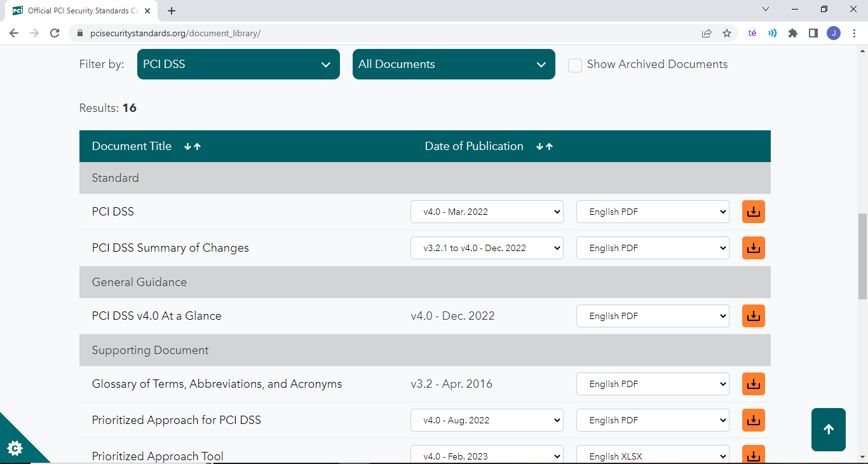This screenshot has height=464, width=868.
Task: Close the Official PCI Security Standards tab
Action: [x=147, y=11]
